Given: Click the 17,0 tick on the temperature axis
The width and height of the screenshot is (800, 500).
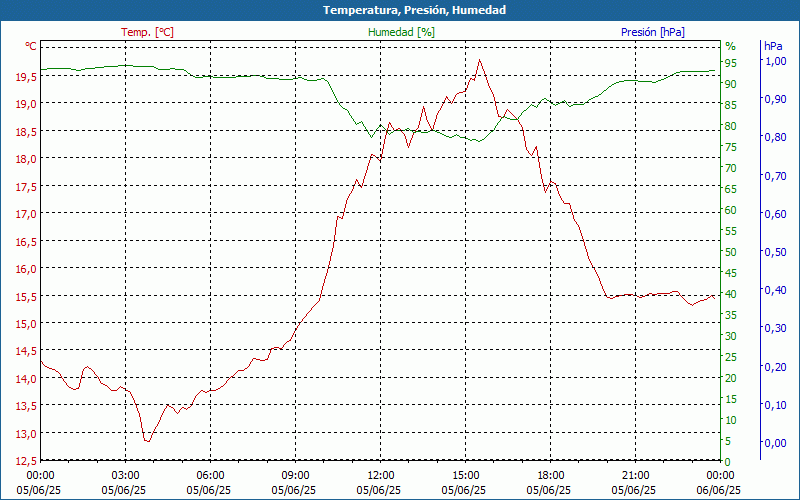Looking at the screenshot, I should (26, 214).
